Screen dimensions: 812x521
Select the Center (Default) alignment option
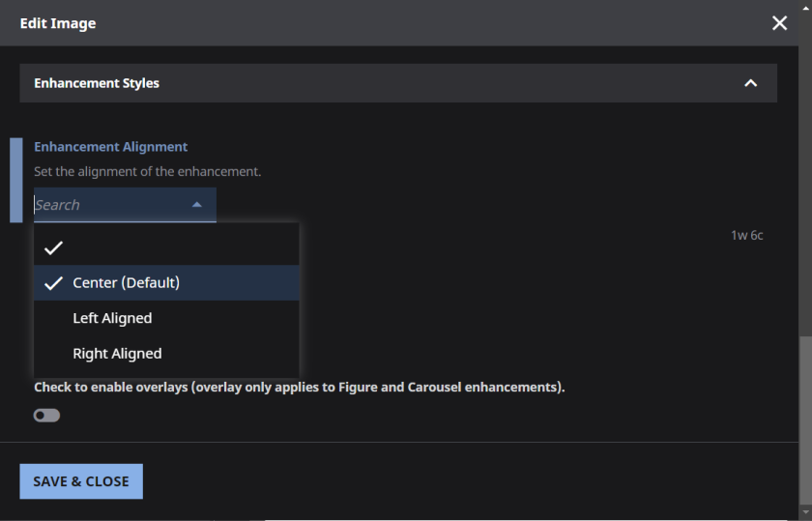pos(126,283)
